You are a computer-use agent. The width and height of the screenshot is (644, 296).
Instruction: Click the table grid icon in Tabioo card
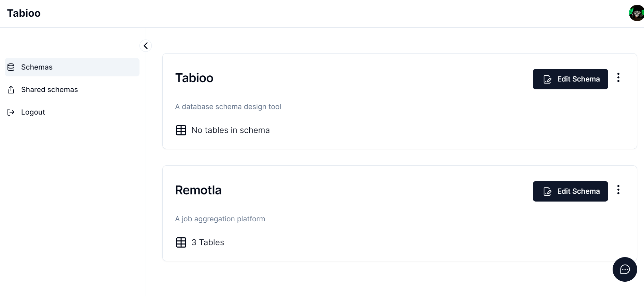(181, 130)
